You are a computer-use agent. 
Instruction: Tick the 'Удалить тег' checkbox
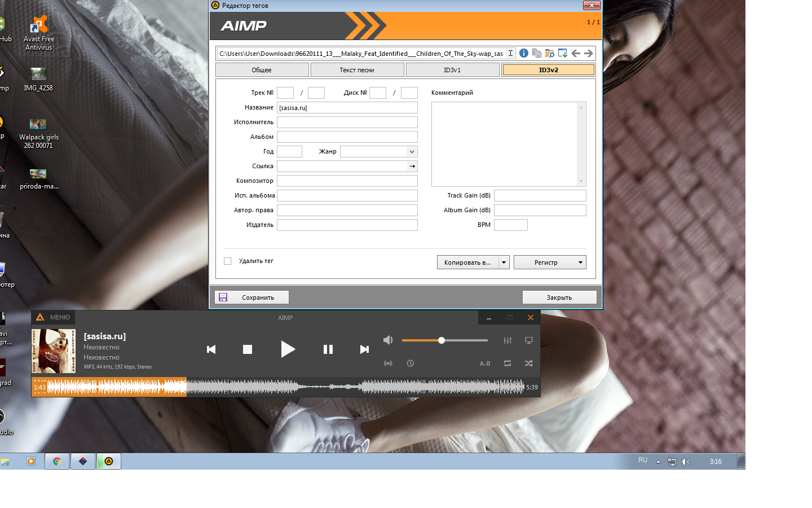click(228, 261)
